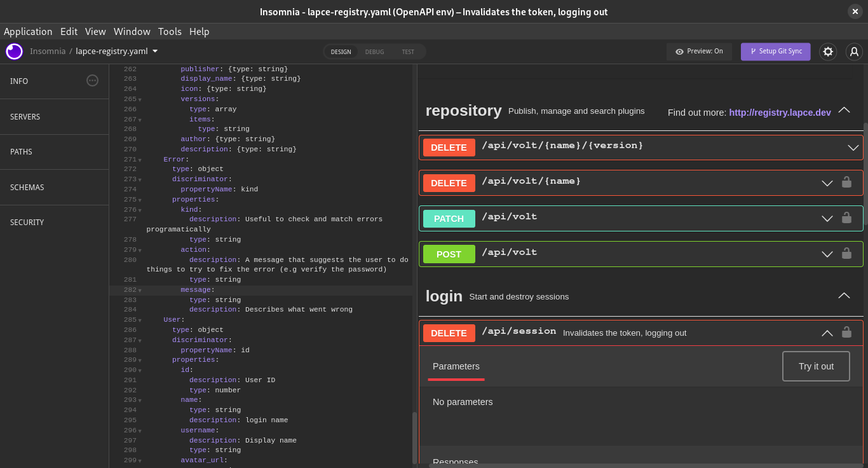Click the lock icon on DELETE /api/session
Screen dimensions: 868x468
pos(846,333)
